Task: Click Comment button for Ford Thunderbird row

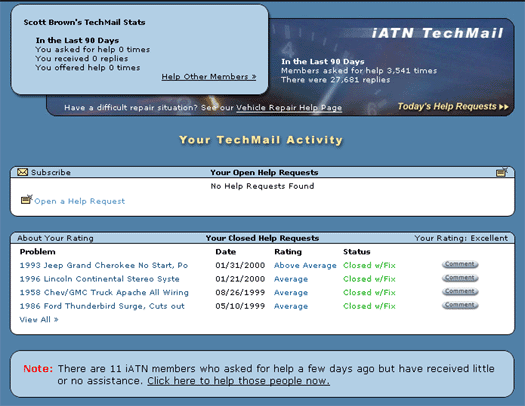Action: point(460,305)
